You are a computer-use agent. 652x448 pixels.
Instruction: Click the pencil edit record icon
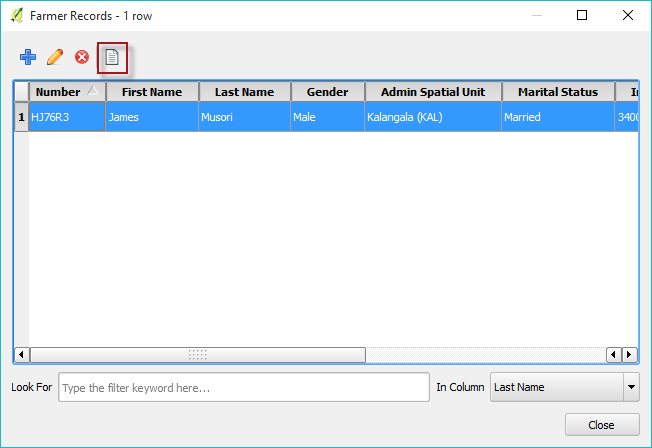coord(55,57)
